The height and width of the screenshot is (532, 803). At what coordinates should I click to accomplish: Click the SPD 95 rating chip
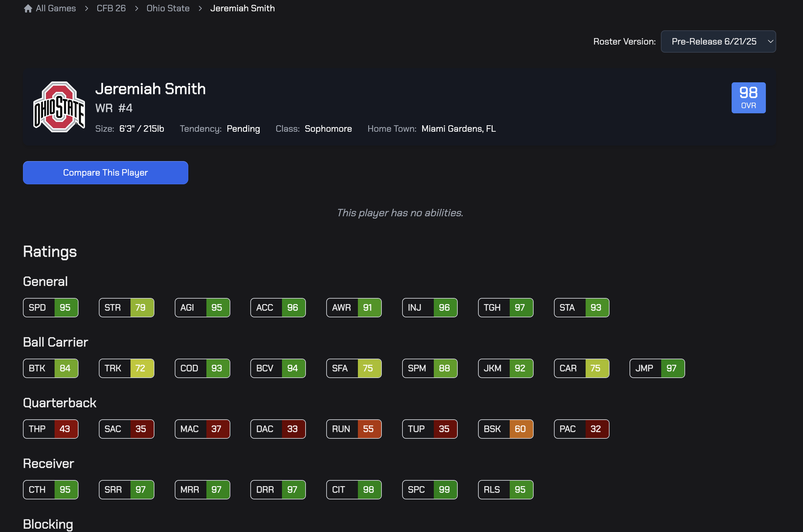click(51, 307)
